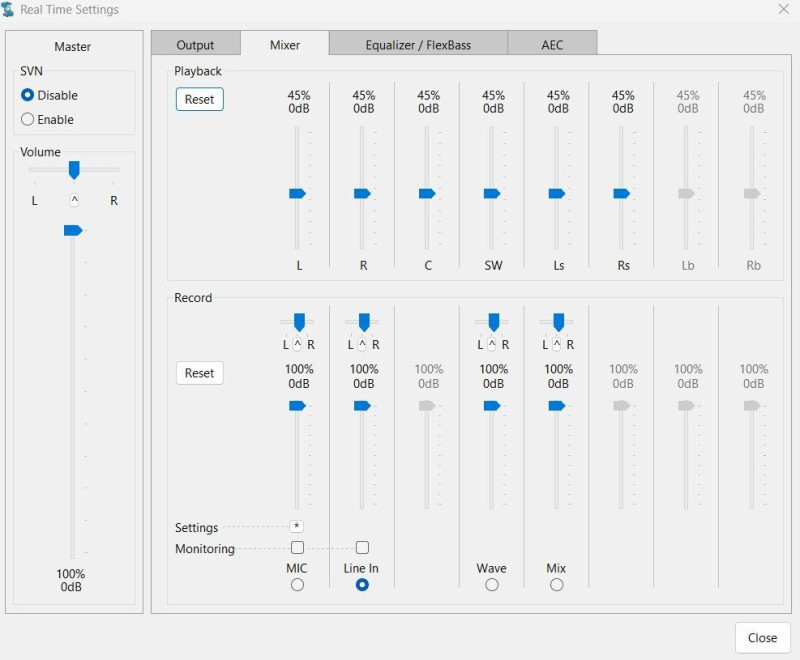This screenshot has height=660, width=800.
Task: Select the SVN Disable radio button
Action: (28, 96)
